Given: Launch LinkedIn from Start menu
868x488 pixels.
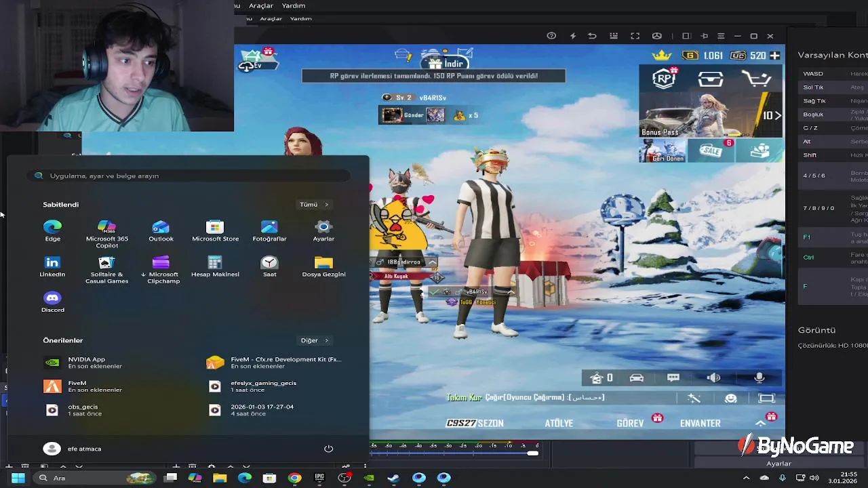Looking at the screenshot, I should coord(52,266).
